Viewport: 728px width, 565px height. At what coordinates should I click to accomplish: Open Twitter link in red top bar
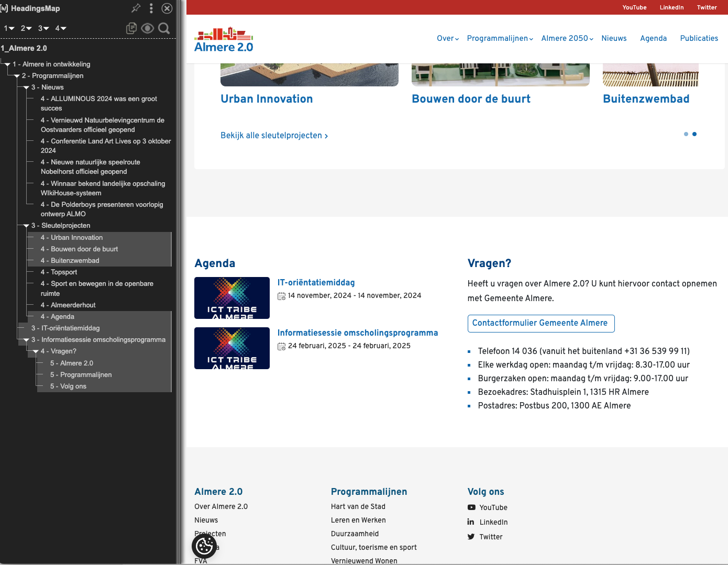pyautogui.click(x=707, y=7)
